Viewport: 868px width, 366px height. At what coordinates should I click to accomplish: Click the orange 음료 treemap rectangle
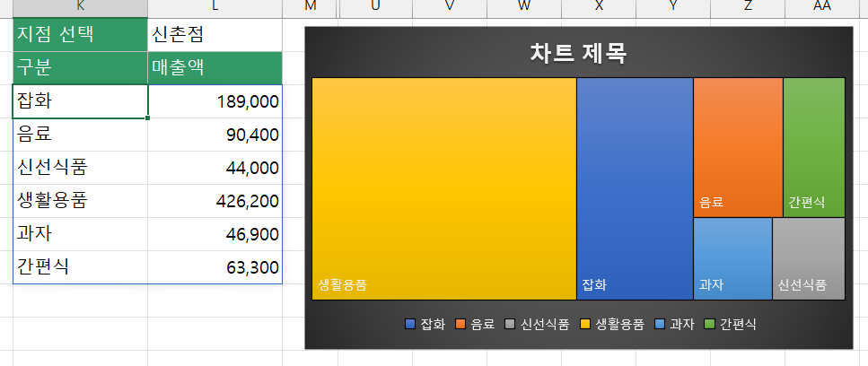738,147
